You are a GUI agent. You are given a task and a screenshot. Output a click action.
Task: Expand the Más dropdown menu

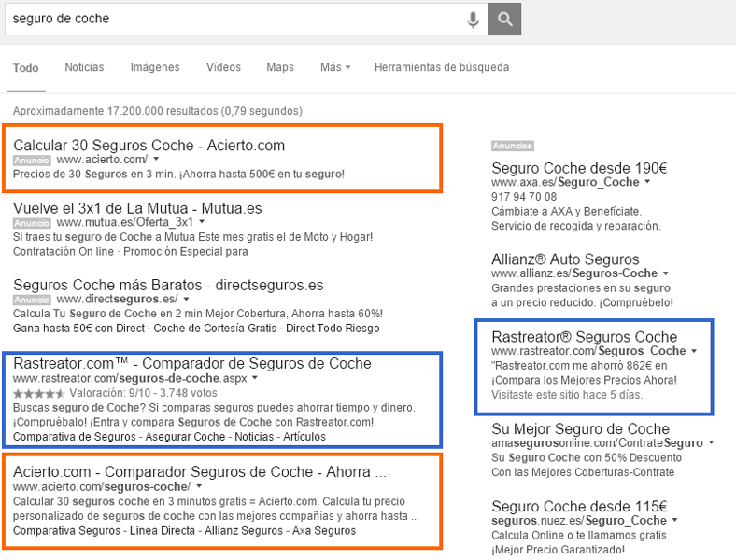(335, 67)
